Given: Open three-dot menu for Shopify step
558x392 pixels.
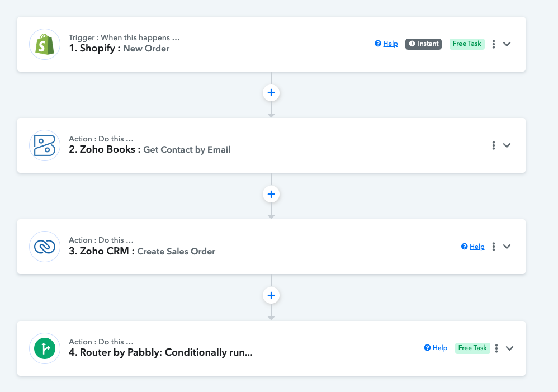Looking at the screenshot, I should [x=493, y=44].
